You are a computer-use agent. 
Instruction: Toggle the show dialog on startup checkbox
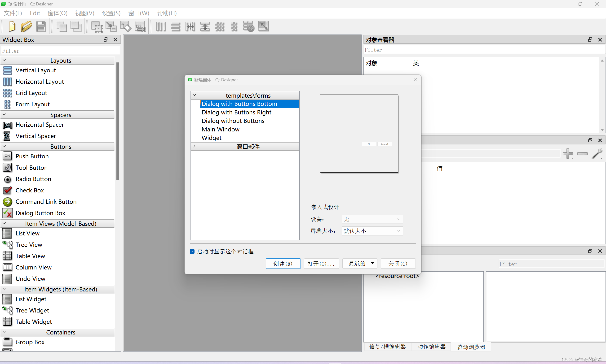[x=192, y=252]
